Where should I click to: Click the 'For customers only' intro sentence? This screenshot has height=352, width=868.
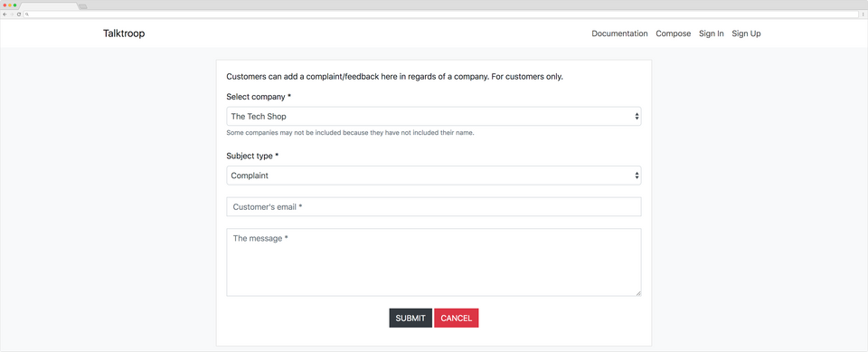pyautogui.click(x=527, y=77)
